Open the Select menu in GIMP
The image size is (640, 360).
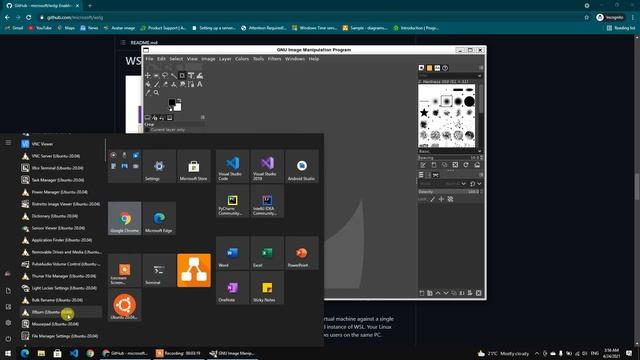pos(176,59)
